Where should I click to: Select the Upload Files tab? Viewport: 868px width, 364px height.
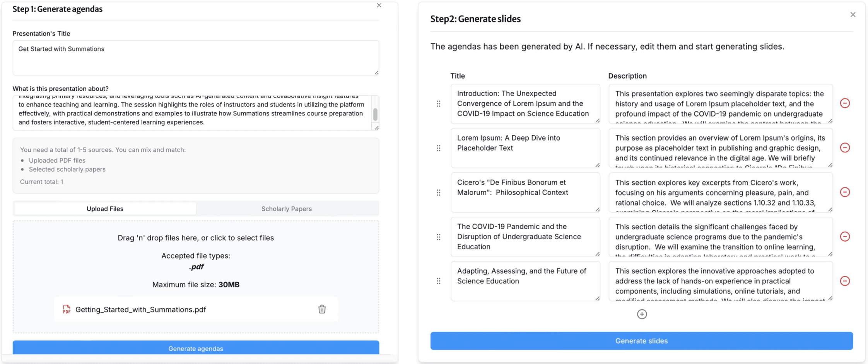(105, 209)
